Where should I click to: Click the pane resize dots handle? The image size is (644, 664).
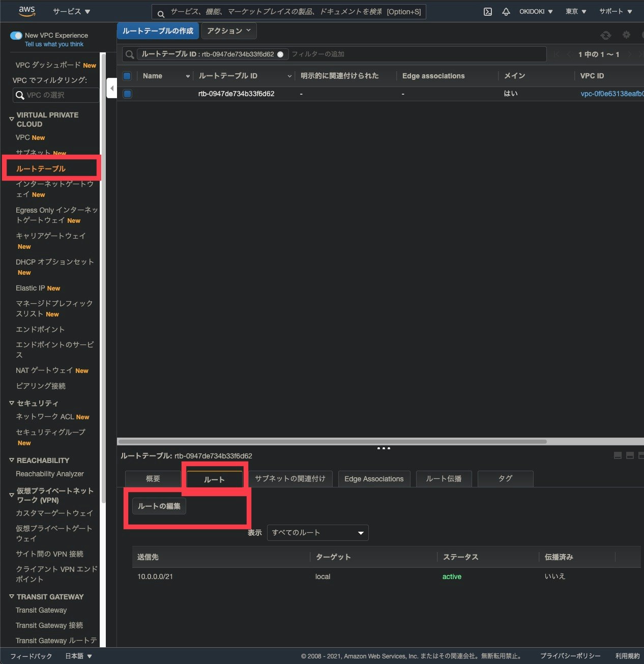(x=384, y=448)
